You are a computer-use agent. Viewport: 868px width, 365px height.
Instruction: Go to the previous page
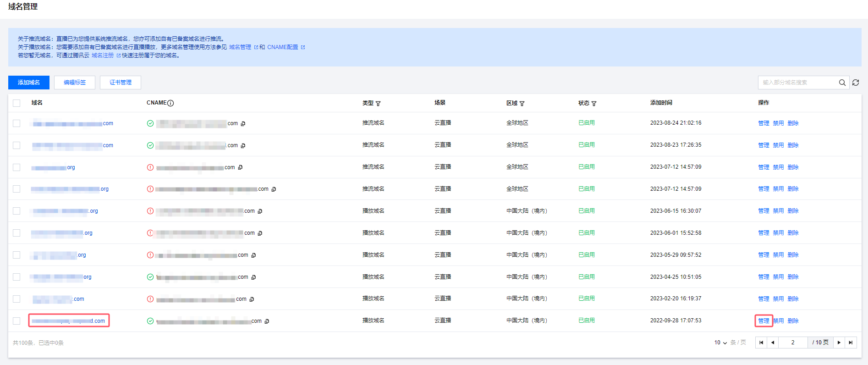coord(773,343)
